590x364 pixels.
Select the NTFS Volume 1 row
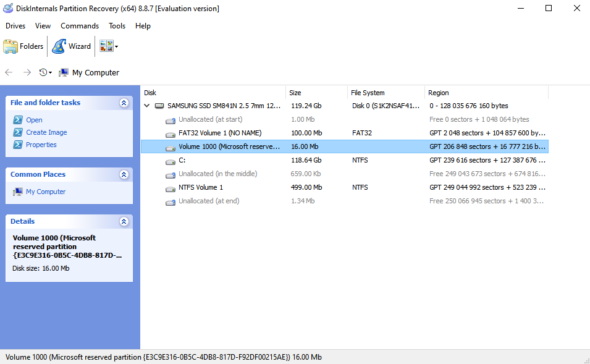coord(201,187)
